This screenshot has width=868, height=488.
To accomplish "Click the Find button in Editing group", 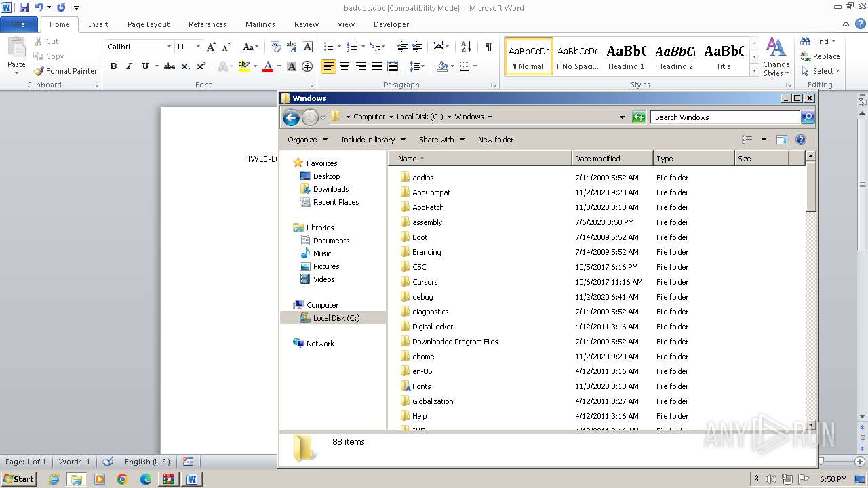I will click(818, 41).
